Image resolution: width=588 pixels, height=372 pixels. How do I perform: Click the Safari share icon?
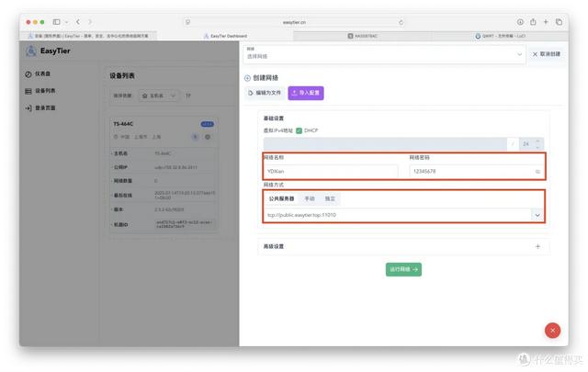click(x=533, y=22)
